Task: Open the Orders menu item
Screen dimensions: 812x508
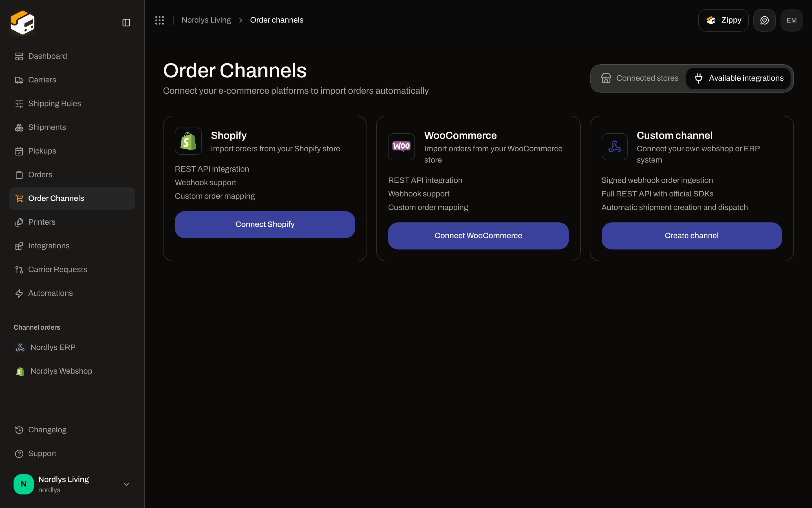Action: point(72,175)
